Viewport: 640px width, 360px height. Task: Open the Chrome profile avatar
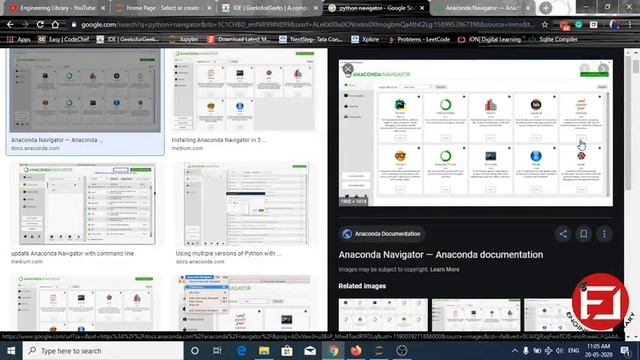(614, 24)
